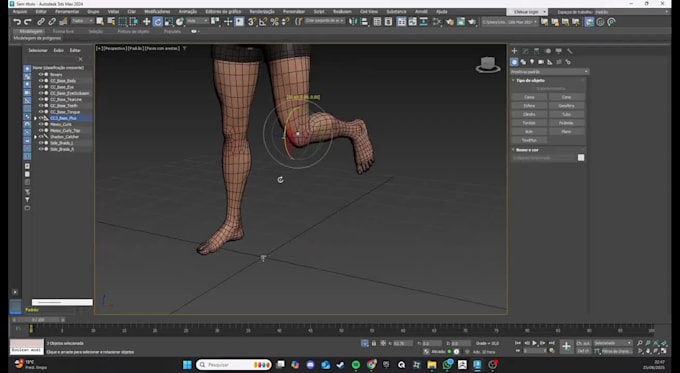The image size is (680, 373).
Task: Toggle visibility of CC_Base_Eye
Action: (x=41, y=87)
